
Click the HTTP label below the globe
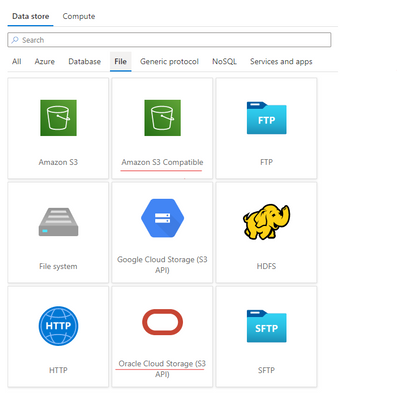coord(58,370)
